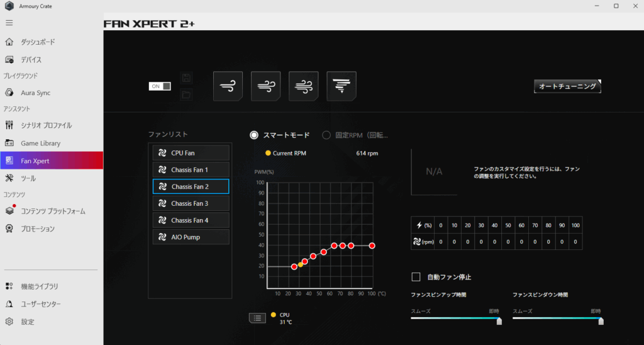The image size is (644, 345).
Task: Select the Silent fan preset icon
Action: click(228, 86)
